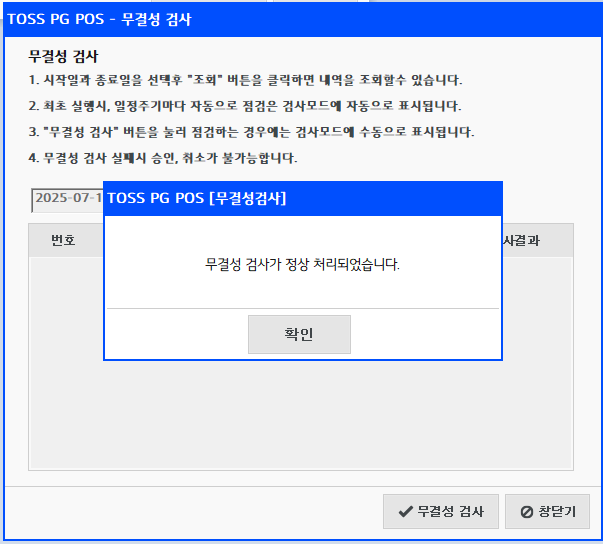Viewport: 603px width, 544px height.
Task: Click the dialog title TOSS PG POS [무결성검사]
Action: (x=197, y=198)
